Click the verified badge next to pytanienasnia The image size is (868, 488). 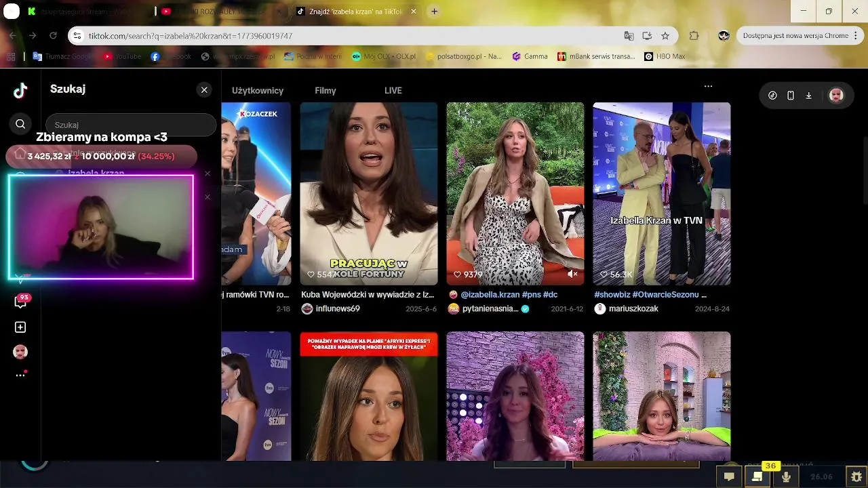click(x=525, y=308)
